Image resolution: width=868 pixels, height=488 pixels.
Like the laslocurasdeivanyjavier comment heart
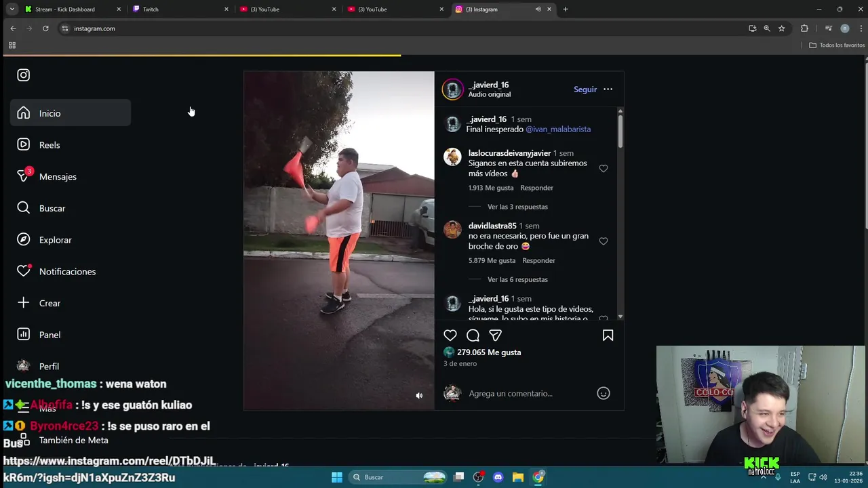604,169
